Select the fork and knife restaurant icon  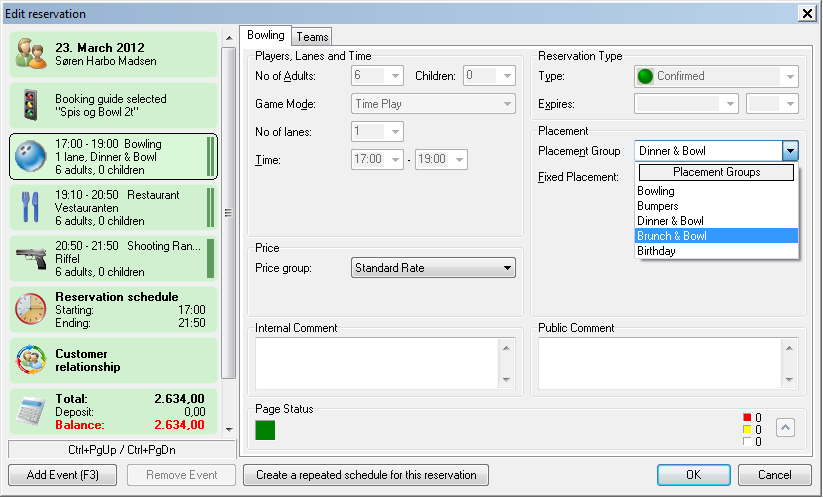point(31,206)
